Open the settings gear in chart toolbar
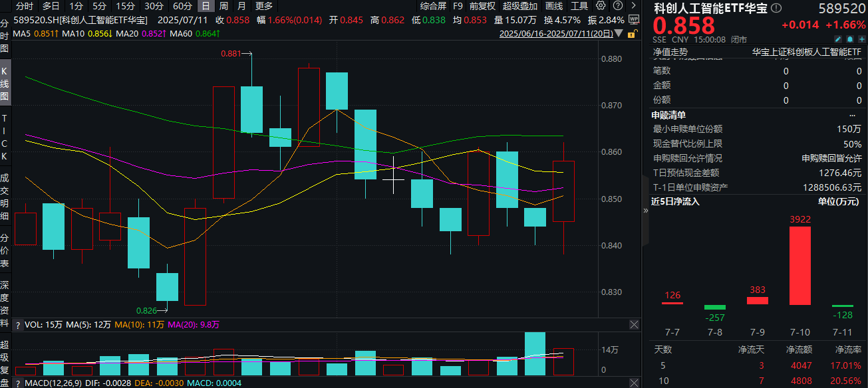Viewport: 868px width, 388px height. [x=599, y=6]
